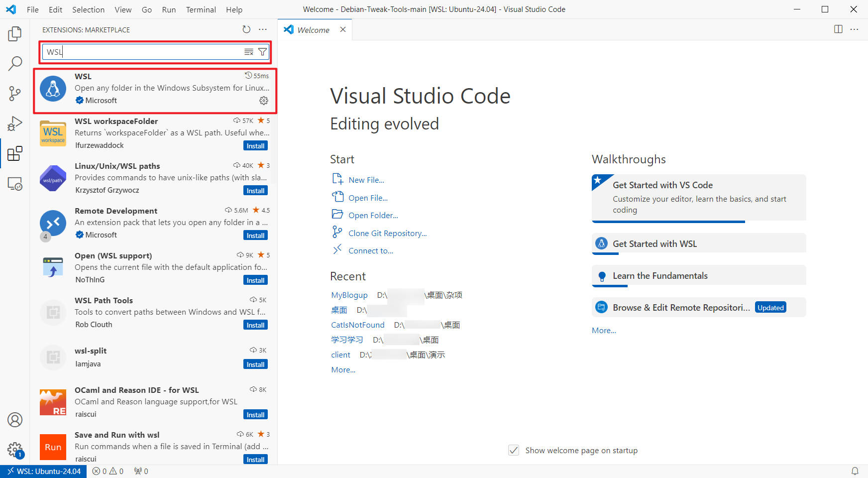Open the Explorer view in activity bar
Screen dimensions: 868x478
[15, 34]
